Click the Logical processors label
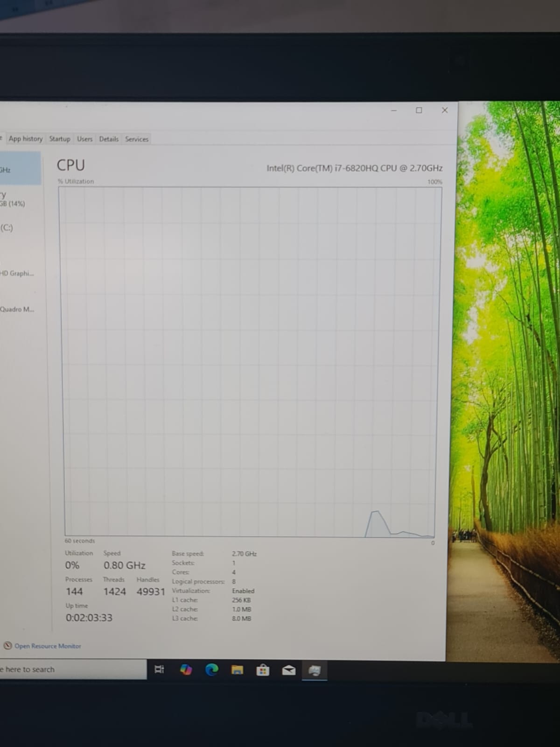The height and width of the screenshot is (747, 560). coord(198,581)
